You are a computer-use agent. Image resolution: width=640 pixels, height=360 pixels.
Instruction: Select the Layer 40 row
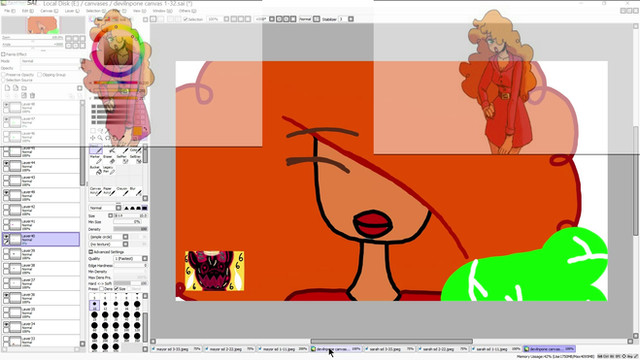[x=41, y=239]
